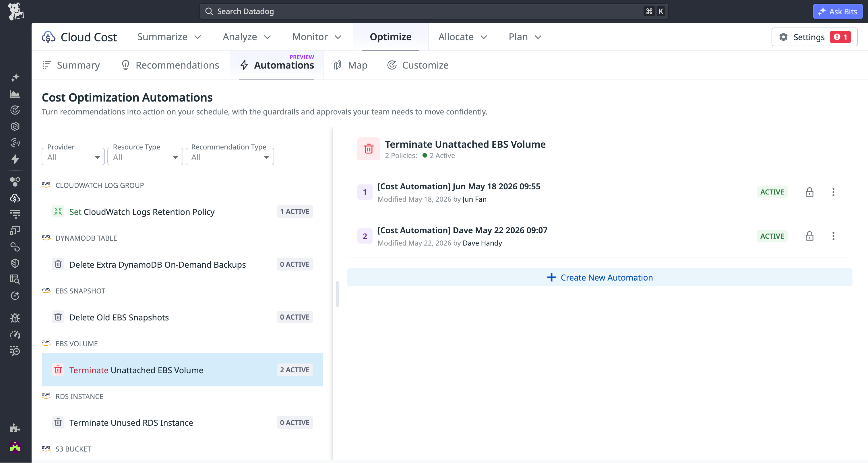Click the '1 ACTIVE' badge
This screenshot has width=868, height=463.
(x=295, y=211)
